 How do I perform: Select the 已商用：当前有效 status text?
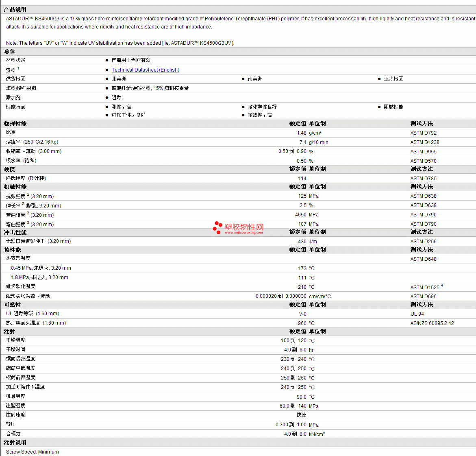point(131,60)
